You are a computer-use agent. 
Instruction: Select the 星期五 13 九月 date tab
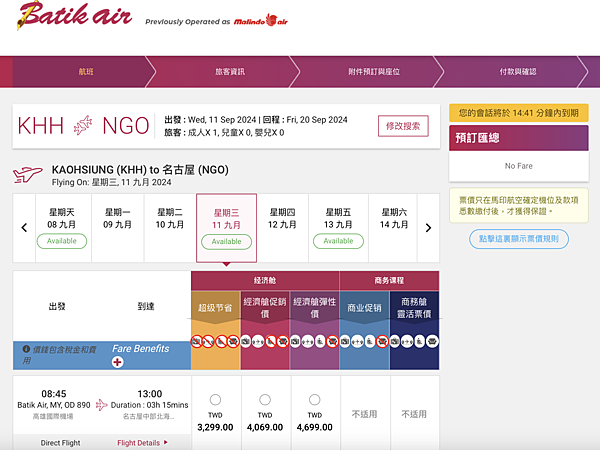(x=338, y=228)
